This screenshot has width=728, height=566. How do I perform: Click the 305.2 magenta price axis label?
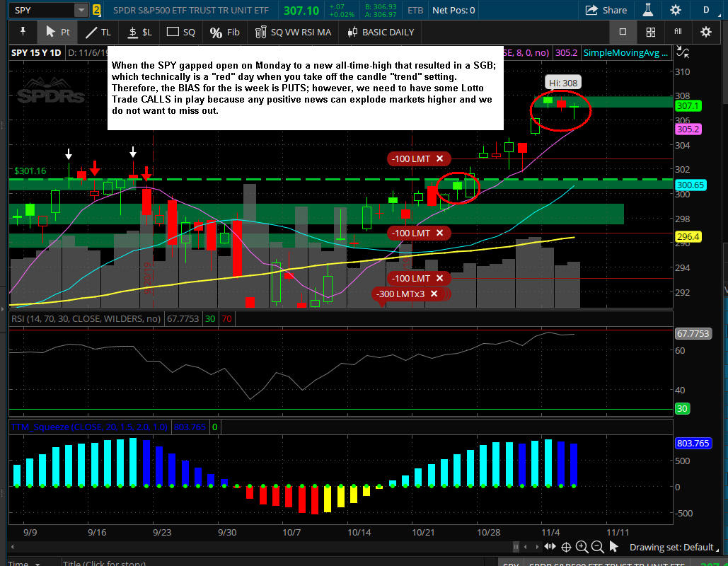click(688, 129)
